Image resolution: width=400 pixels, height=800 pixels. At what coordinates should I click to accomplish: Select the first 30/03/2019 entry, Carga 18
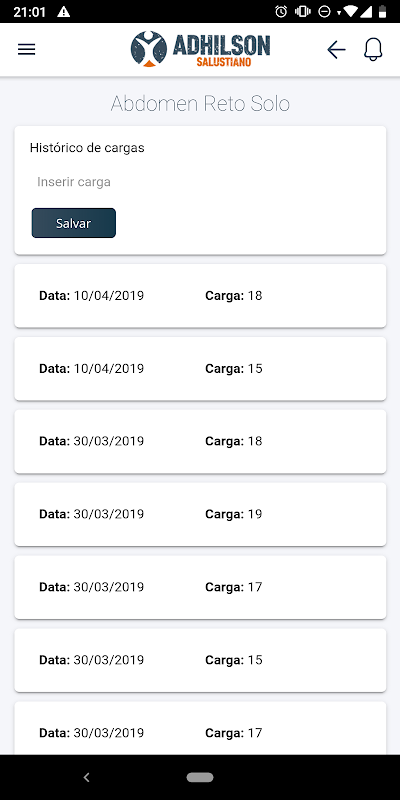click(x=200, y=441)
